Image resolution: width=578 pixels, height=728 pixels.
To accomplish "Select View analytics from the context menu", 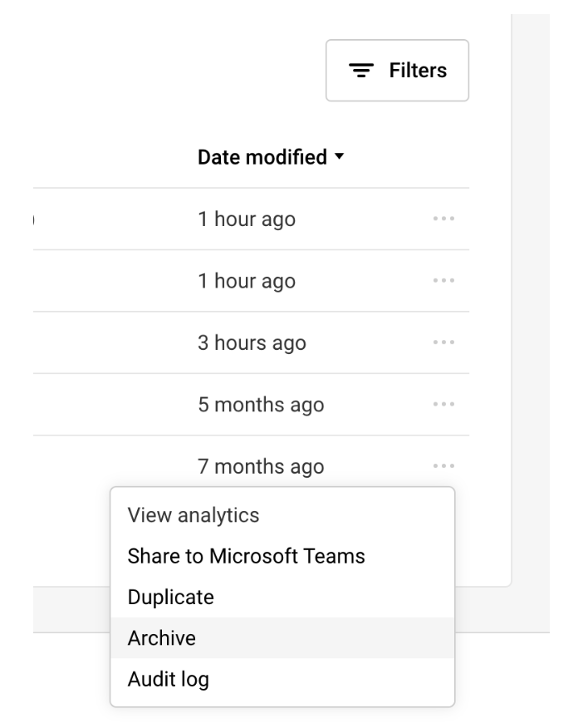I will [x=193, y=515].
